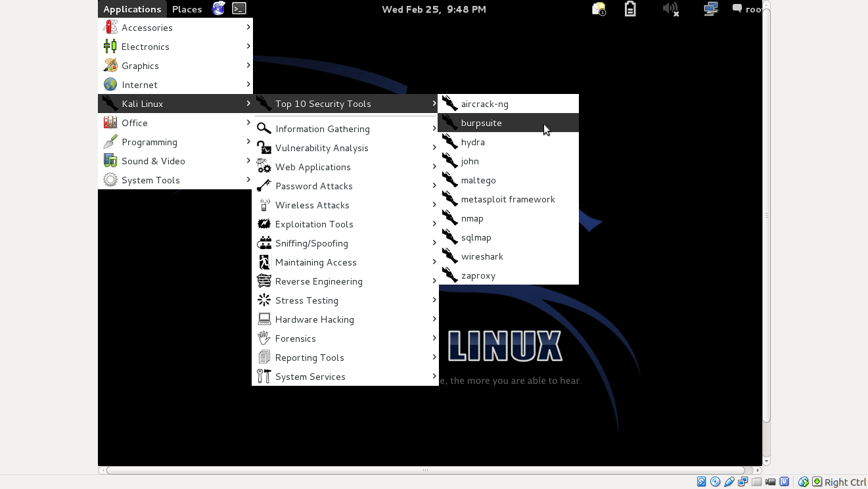Click the clock showing Wed Feb 25
Image resolution: width=868 pixels, height=489 pixels.
tap(434, 9)
